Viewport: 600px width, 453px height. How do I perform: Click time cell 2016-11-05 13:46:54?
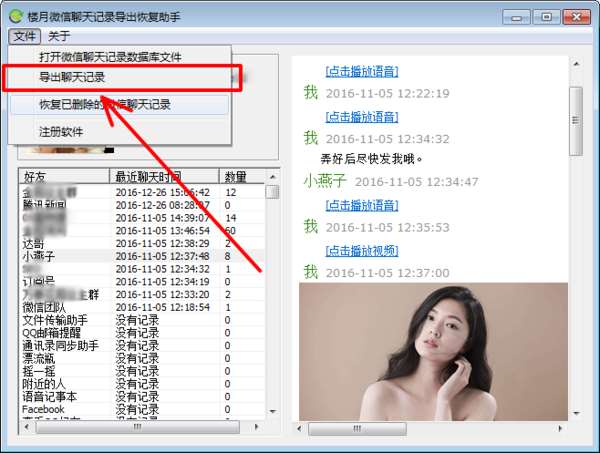coord(163,231)
